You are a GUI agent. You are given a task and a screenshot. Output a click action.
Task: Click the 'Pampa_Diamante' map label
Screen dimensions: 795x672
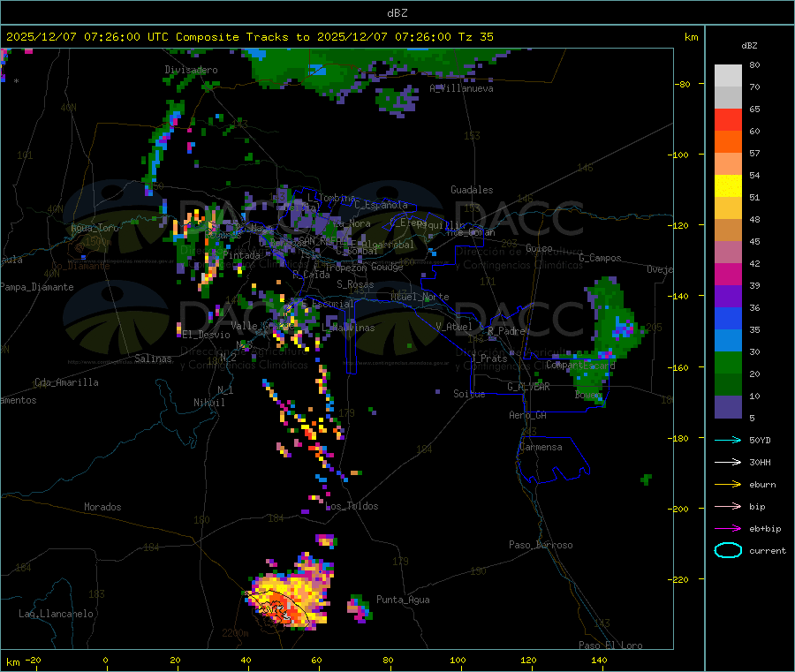pos(37,287)
